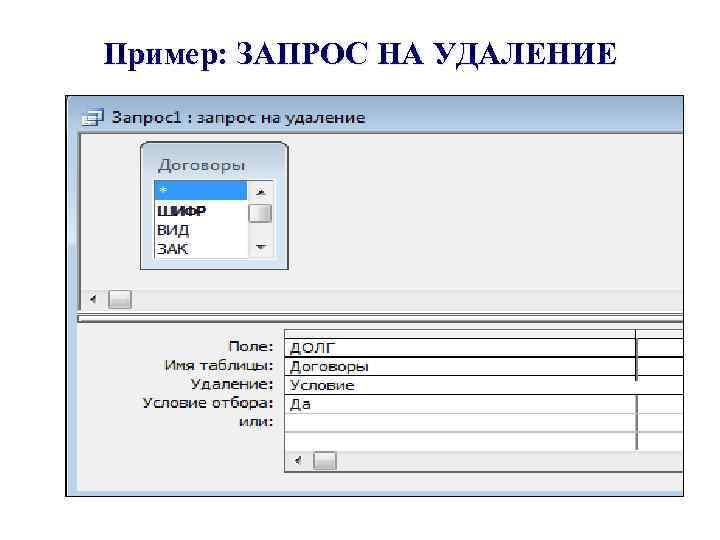Click the Условие отбора cell containing Да
The image size is (720, 540).
(460, 404)
